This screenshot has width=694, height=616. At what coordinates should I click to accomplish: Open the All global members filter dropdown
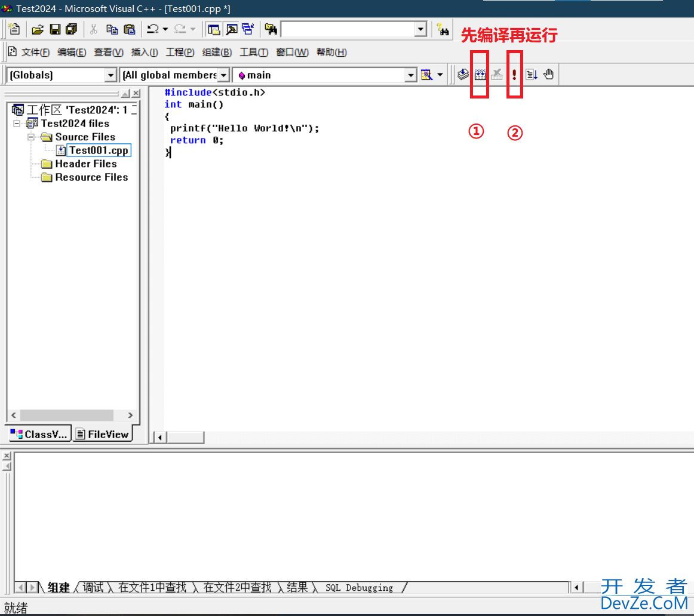coord(223,75)
